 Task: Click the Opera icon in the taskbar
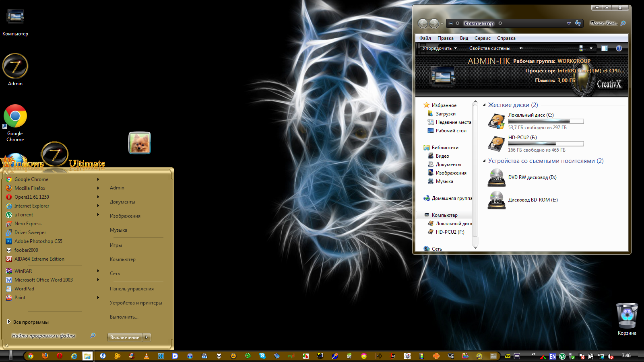[x=60, y=356]
